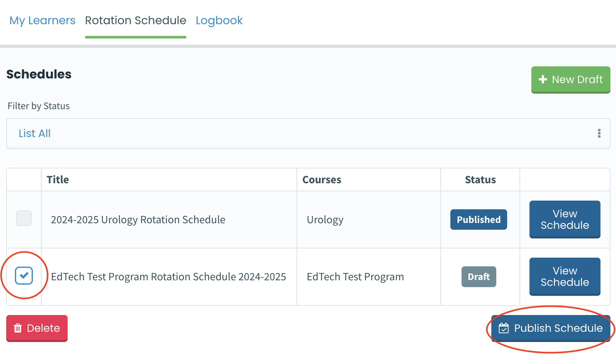Create a New Draft schedule
This screenshot has width=616, height=364.
(x=571, y=79)
